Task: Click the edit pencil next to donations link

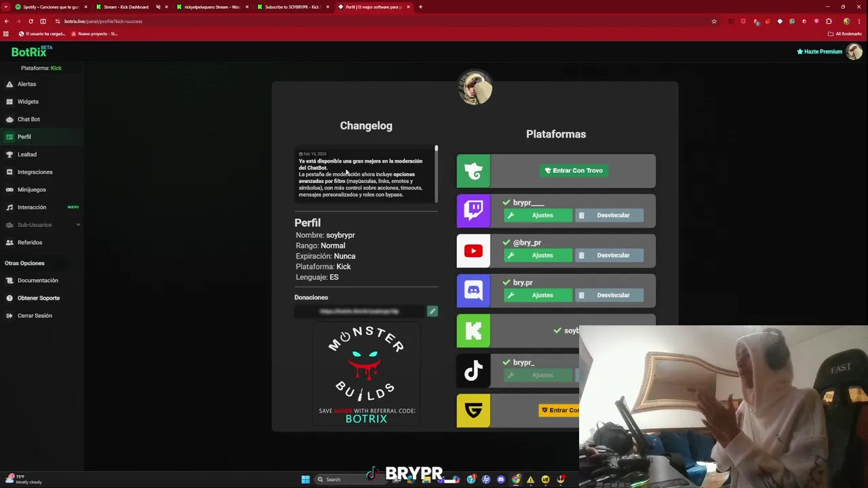Action: [432, 311]
